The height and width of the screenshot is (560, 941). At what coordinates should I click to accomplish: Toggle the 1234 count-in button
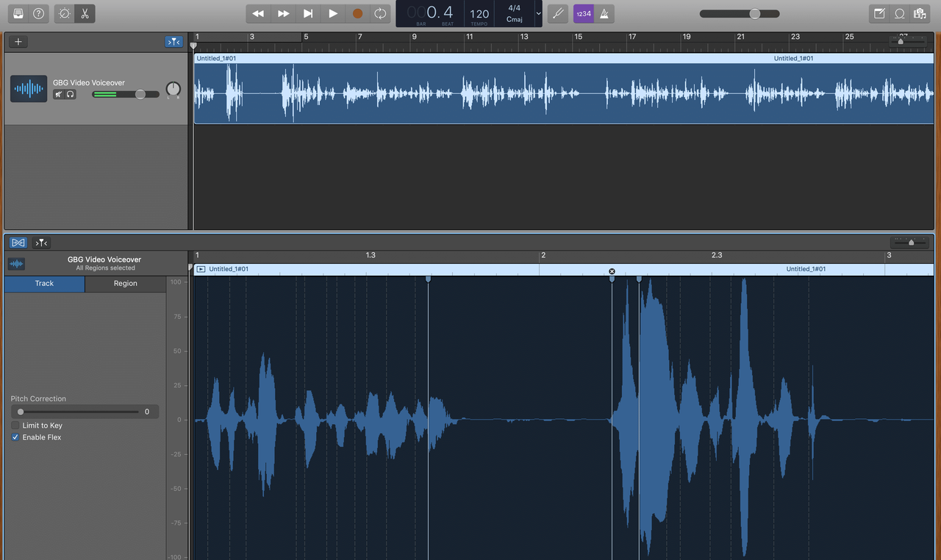click(x=583, y=13)
